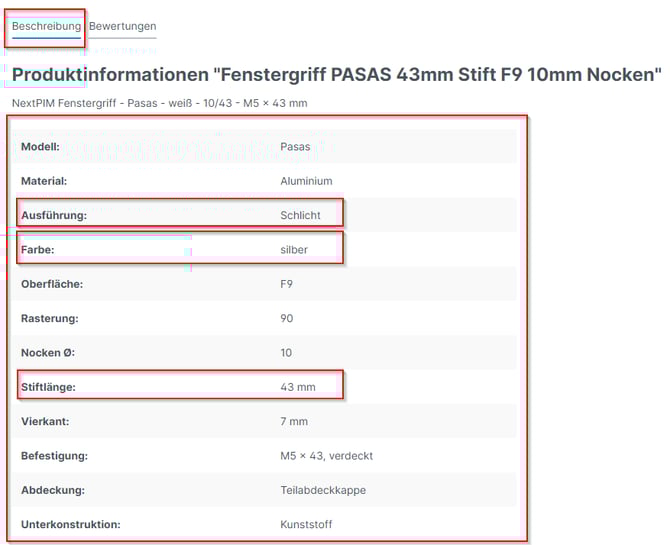Select the Befestigung value M5 × 43, verdeckt

pos(326,456)
